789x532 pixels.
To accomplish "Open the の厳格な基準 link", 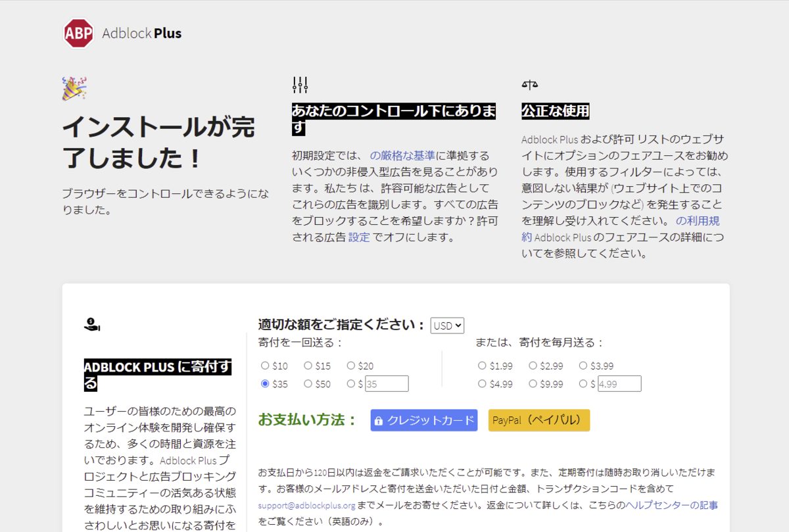I will 402,156.
